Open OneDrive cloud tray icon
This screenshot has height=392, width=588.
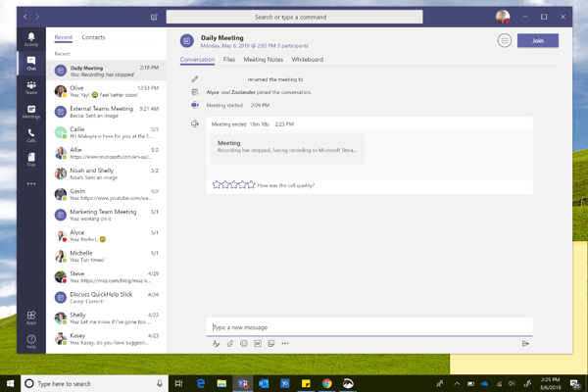[x=485, y=383]
